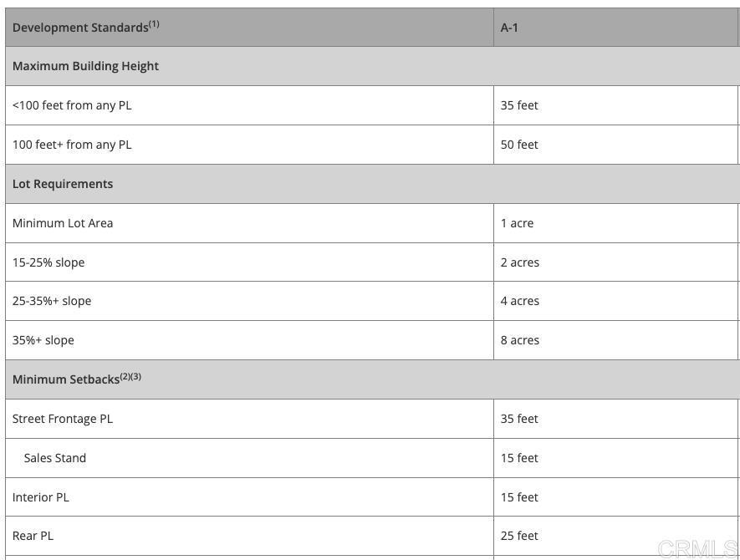The height and width of the screenshot is (560, 740).
Task: Click the footnote (1) superscript in header
Action: click(154, 24)
